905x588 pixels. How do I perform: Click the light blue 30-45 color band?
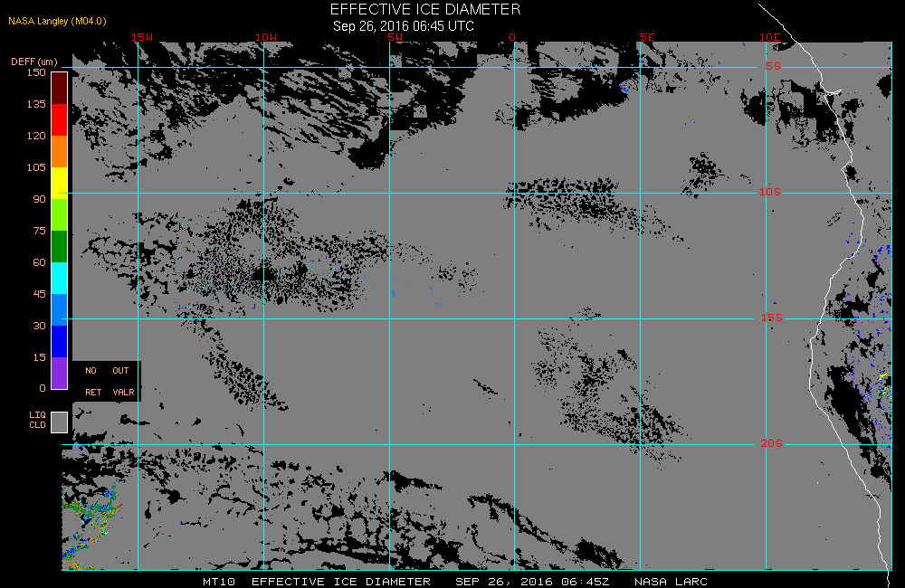60,310
